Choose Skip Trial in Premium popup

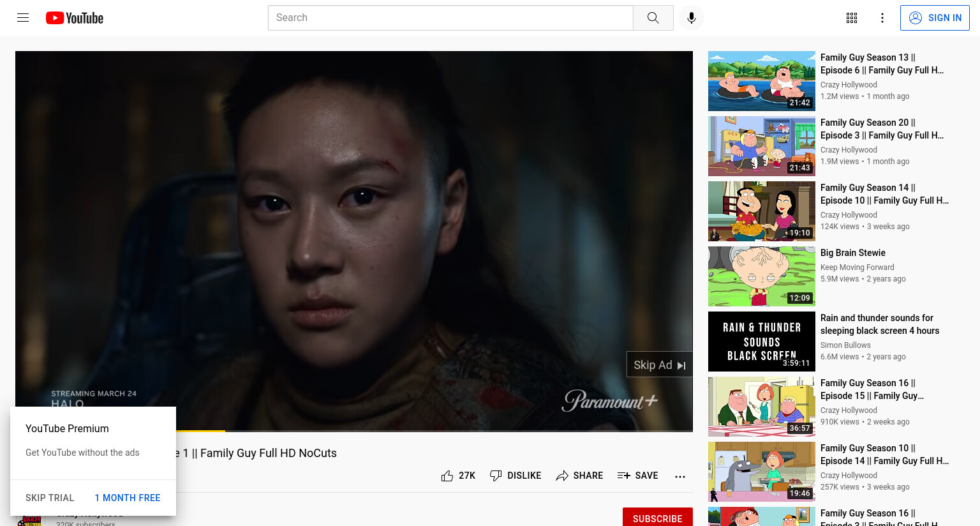50,498
